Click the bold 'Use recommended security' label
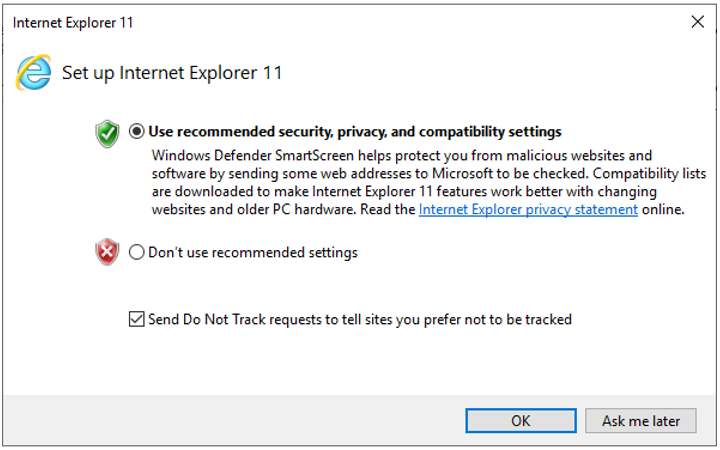This screenshot has height=450, width=720. tap(355, 132)
